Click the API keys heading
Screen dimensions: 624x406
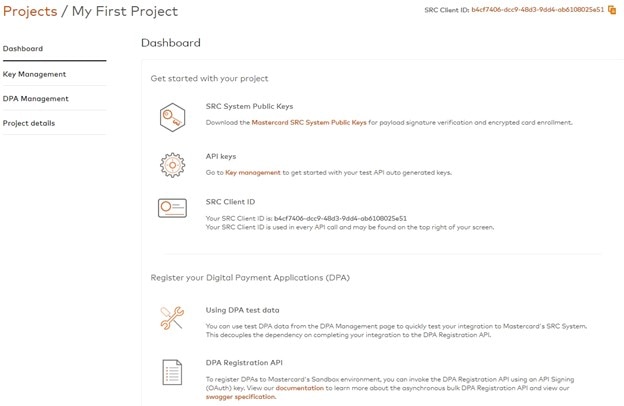[x=221, y=156]
